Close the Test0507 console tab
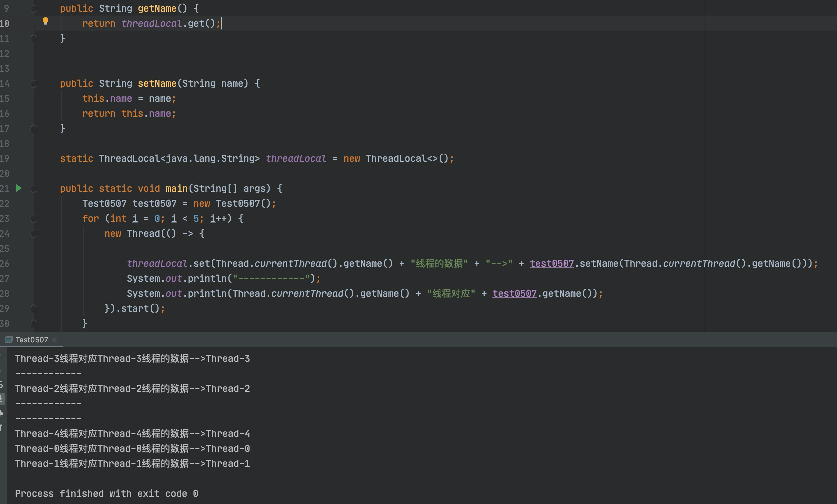Viewport: 837px width, 504px height. (55, 340)
